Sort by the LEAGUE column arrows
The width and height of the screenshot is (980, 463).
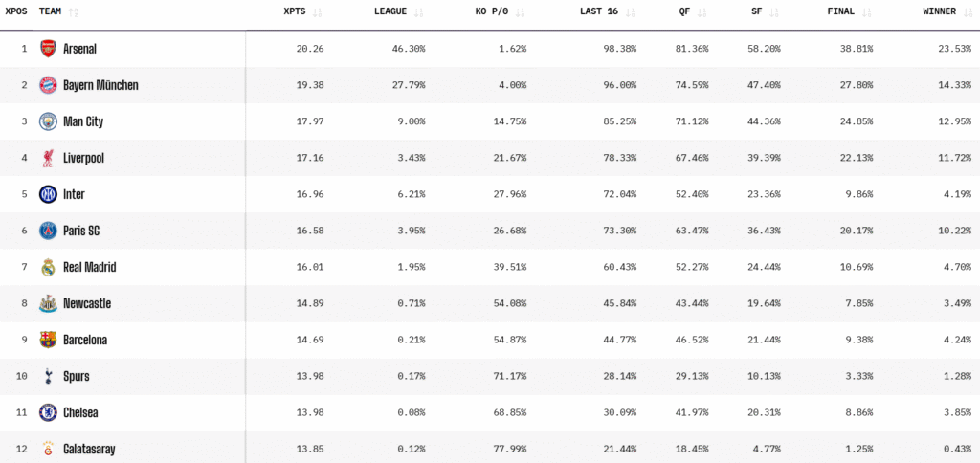point(419,12)
